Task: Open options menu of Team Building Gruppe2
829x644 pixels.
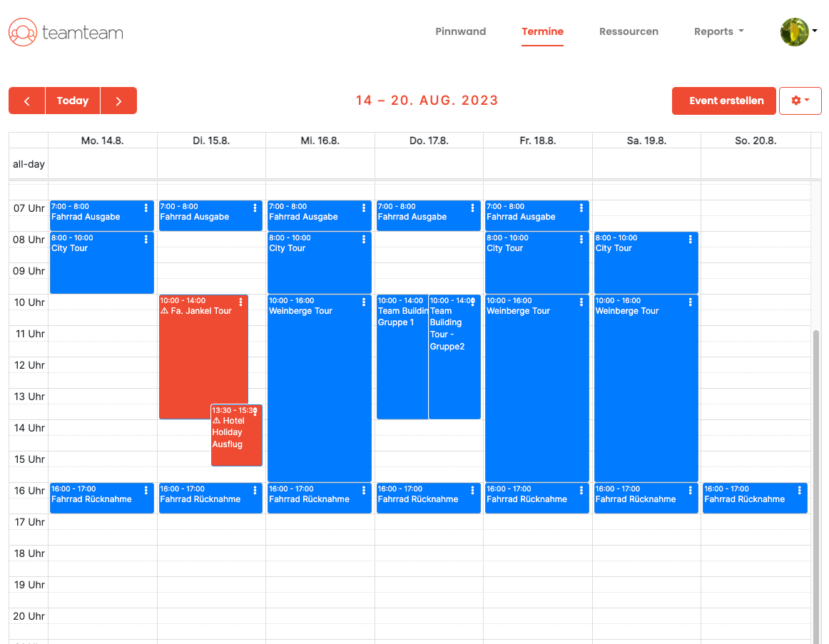Action: pyautogui.click(x=473, y=302)
